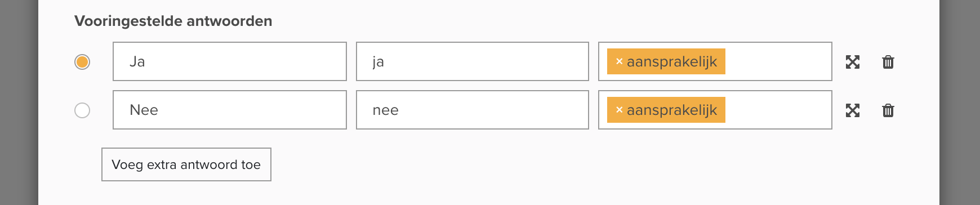Screen dimensions: 980x205
Task: Click the dimmed backdrop right of the dialog
Action: tap(960, 102)
